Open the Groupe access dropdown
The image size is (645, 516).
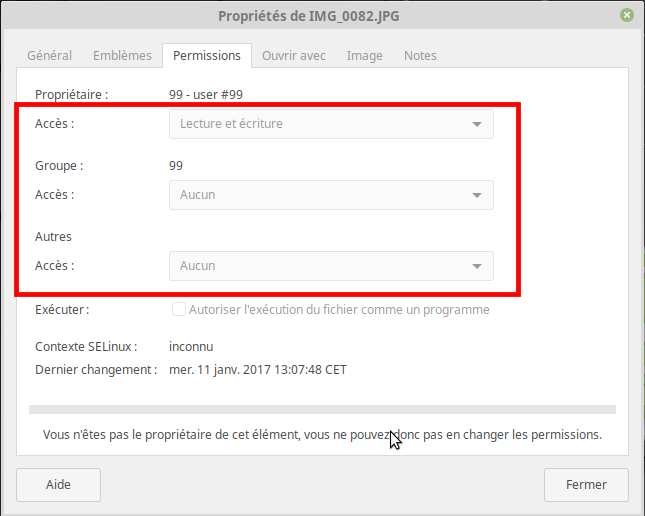pos(330,195)
